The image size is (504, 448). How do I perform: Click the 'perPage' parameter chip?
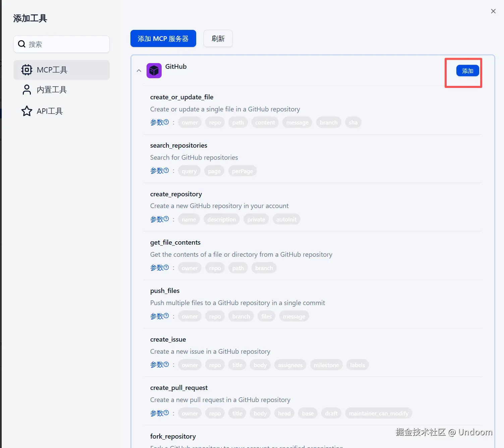(242, 171)
